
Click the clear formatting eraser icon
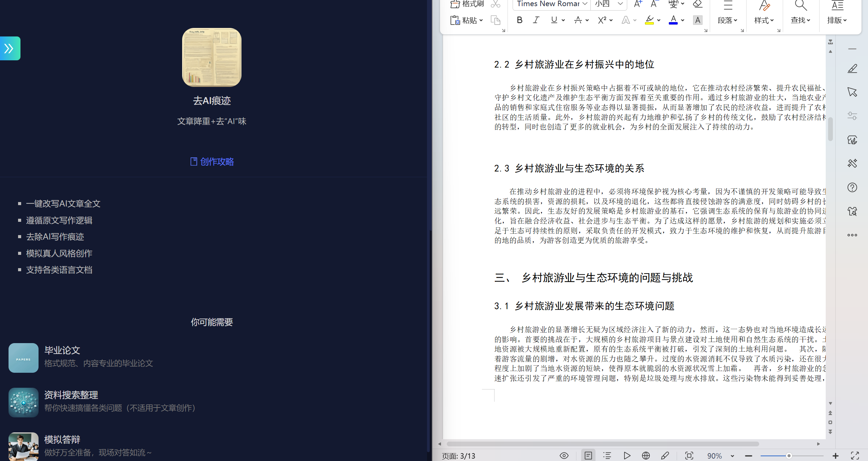point(697,4)
